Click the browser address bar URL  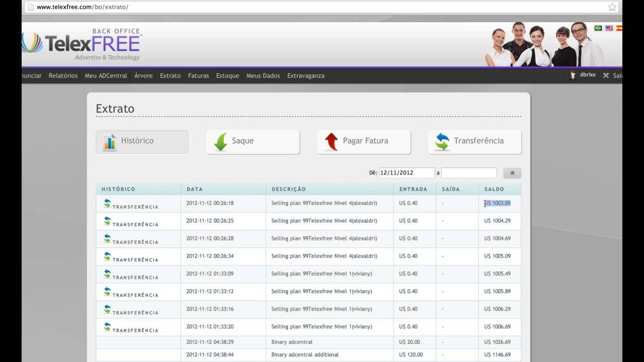(x=83, y=7)
